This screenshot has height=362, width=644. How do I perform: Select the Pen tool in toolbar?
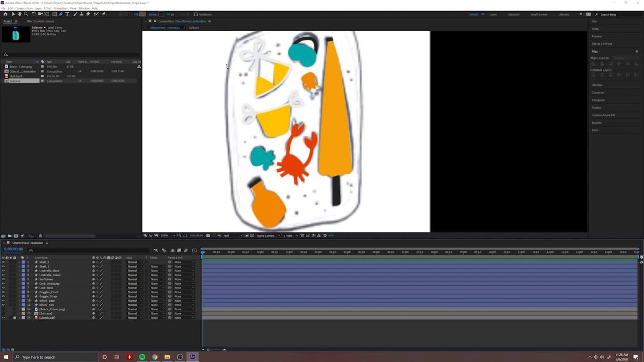click(61, 14)
